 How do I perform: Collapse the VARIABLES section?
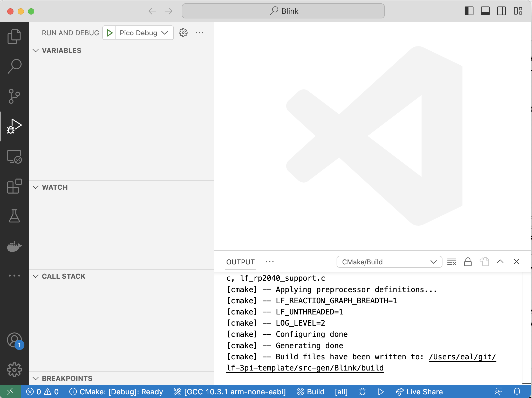click(62, 51)
